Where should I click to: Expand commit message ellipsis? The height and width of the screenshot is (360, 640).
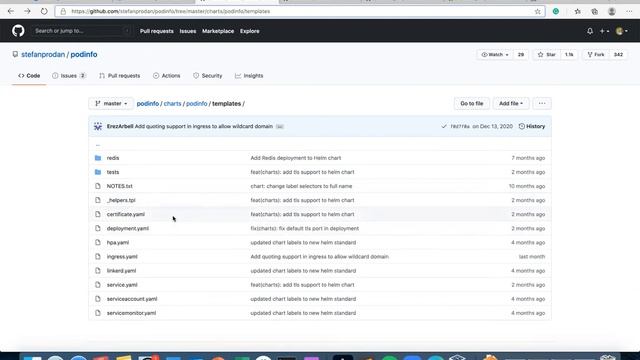[280, 127]
